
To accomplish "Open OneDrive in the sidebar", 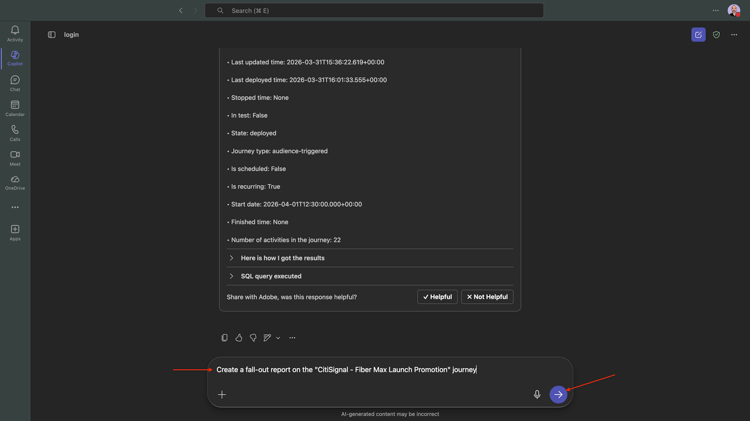I will tap(15, 183).
